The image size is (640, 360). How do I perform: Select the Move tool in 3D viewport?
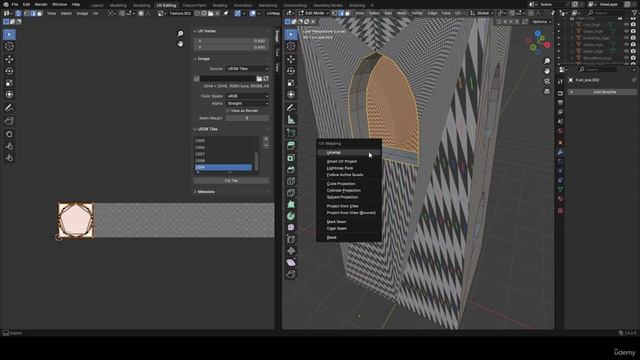point(291,59)
